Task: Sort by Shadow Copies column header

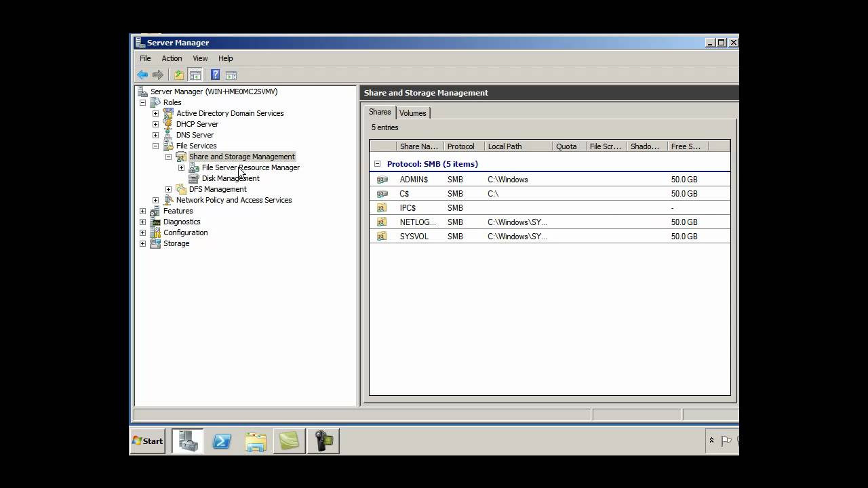Action: (647, 146)
